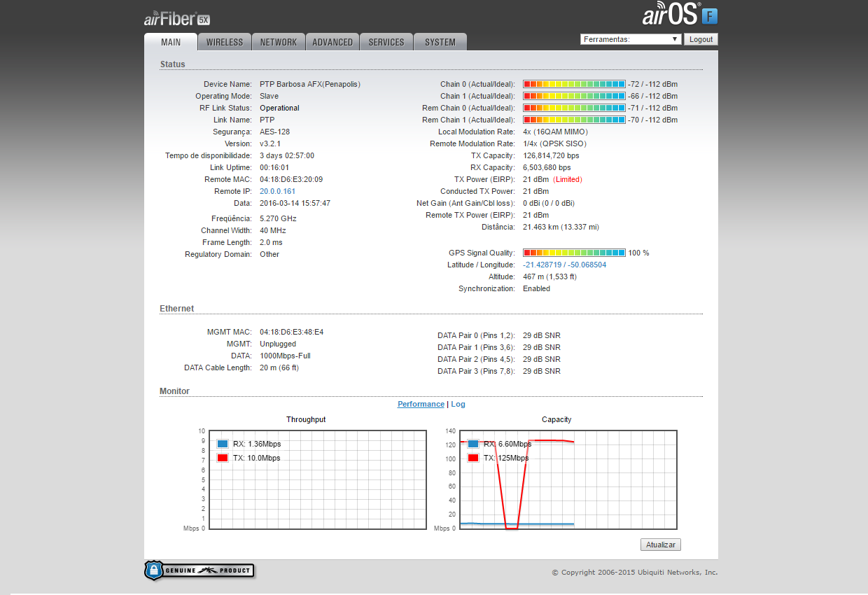Click the Rem Chain 1 signal bar
868x595 pixels.
[574, 120]
